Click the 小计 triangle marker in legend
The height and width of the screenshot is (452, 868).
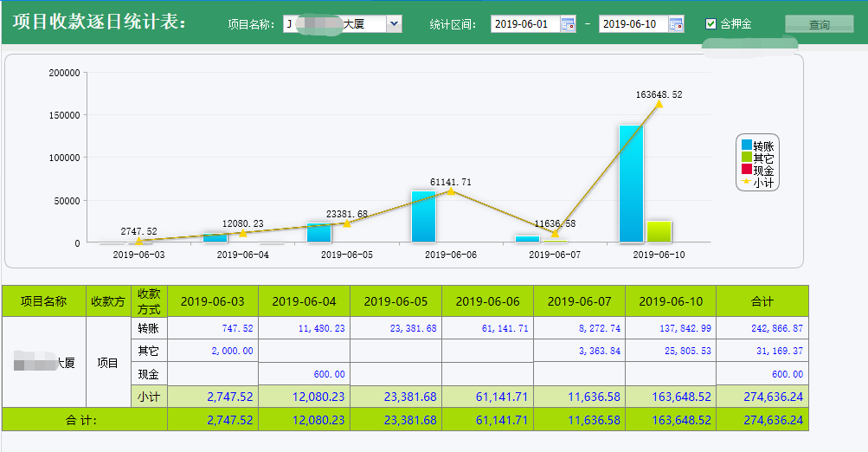tap(746, 183)
